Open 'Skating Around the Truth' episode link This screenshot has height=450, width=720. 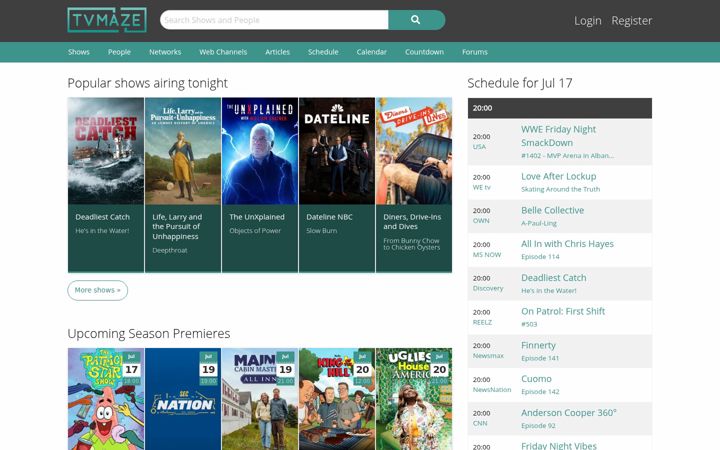tap(560, 189)
